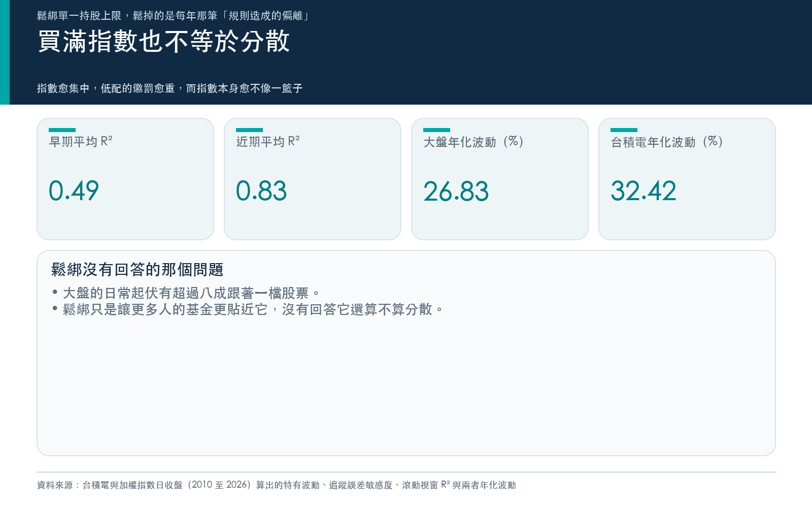Screen dimensions: 812x508
Task: Select the 早期平均 R² card label
Action: [x=81, y=142]
